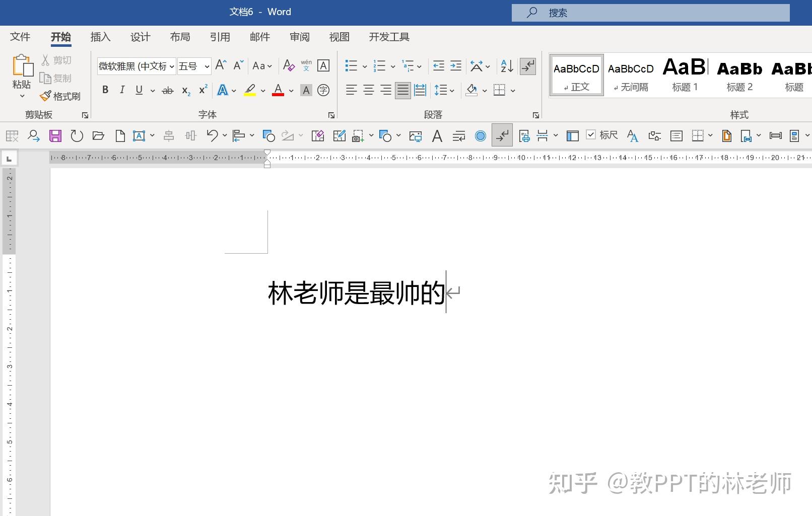Toggle paragraph marks button in quick toolbar

coord(502,135)
